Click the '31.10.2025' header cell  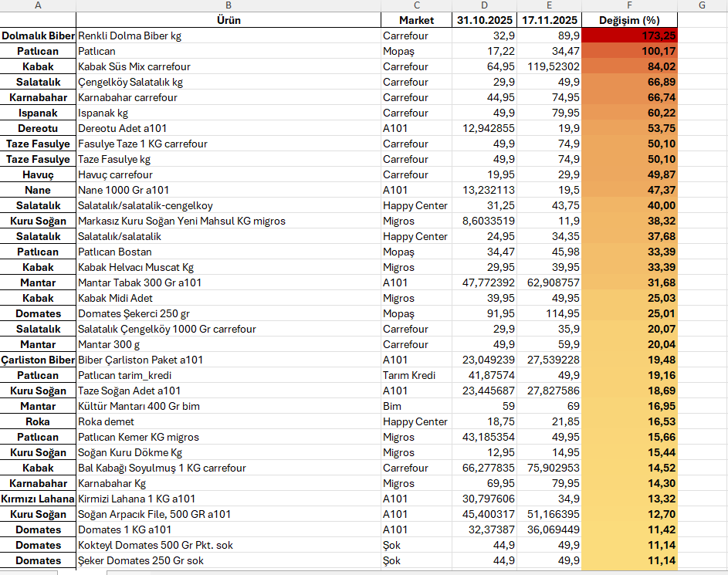pos(484,20)
